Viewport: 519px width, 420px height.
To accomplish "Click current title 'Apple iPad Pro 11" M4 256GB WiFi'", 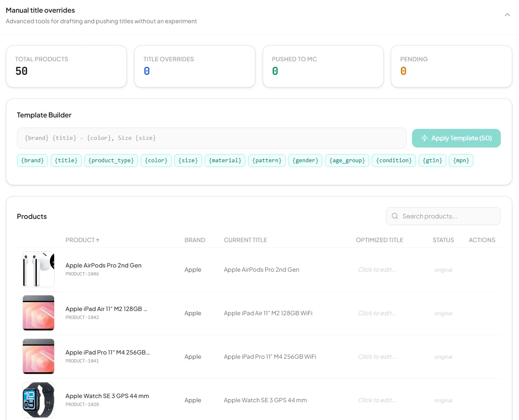I will 270,357.
